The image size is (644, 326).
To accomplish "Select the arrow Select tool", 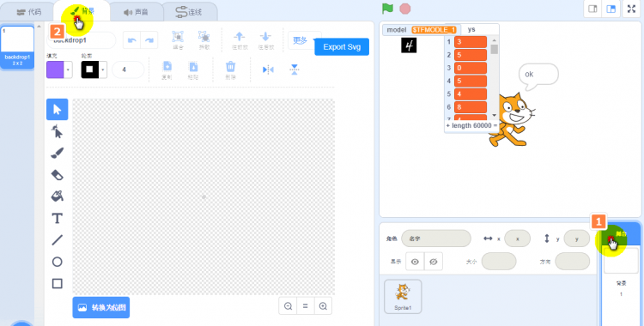I will click(57, 109).
